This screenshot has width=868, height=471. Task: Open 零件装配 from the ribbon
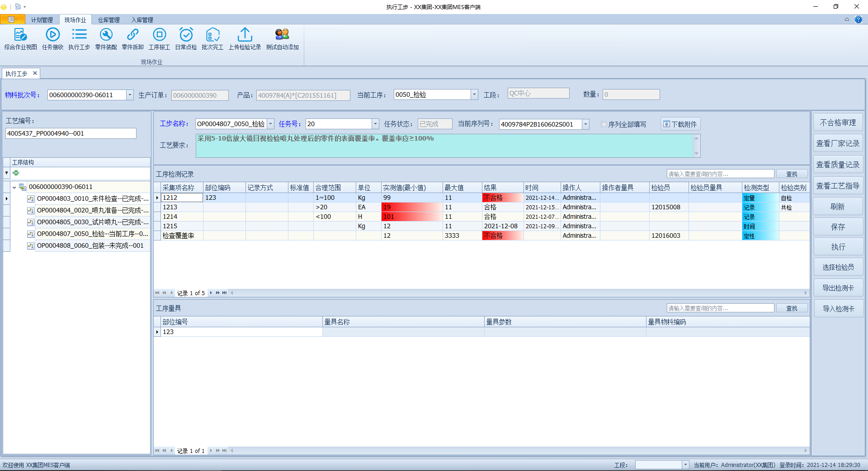(106, 38)
